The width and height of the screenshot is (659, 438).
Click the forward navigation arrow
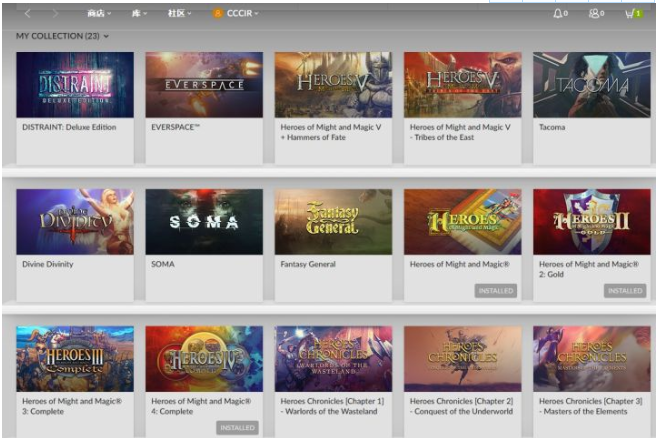[53, 13]
